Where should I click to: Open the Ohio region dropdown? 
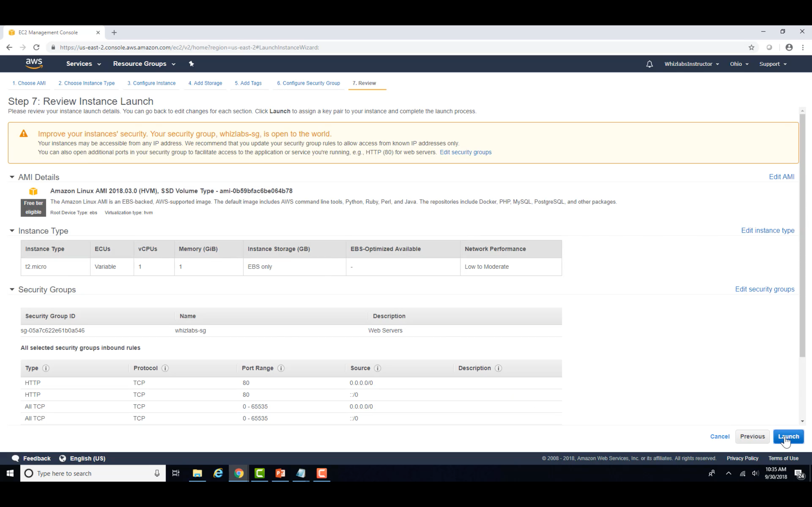[x=739, y=64]
